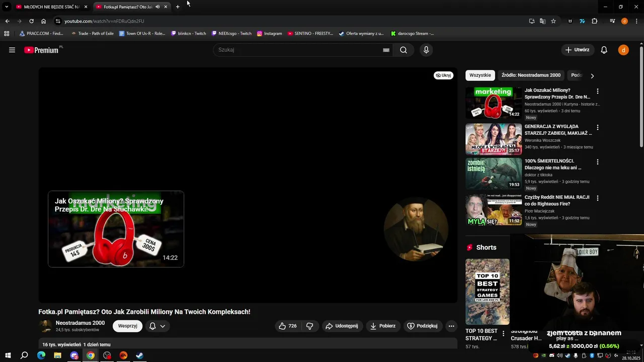Start voice search with the microphone
Screen dimensions: 644x362
426,50
